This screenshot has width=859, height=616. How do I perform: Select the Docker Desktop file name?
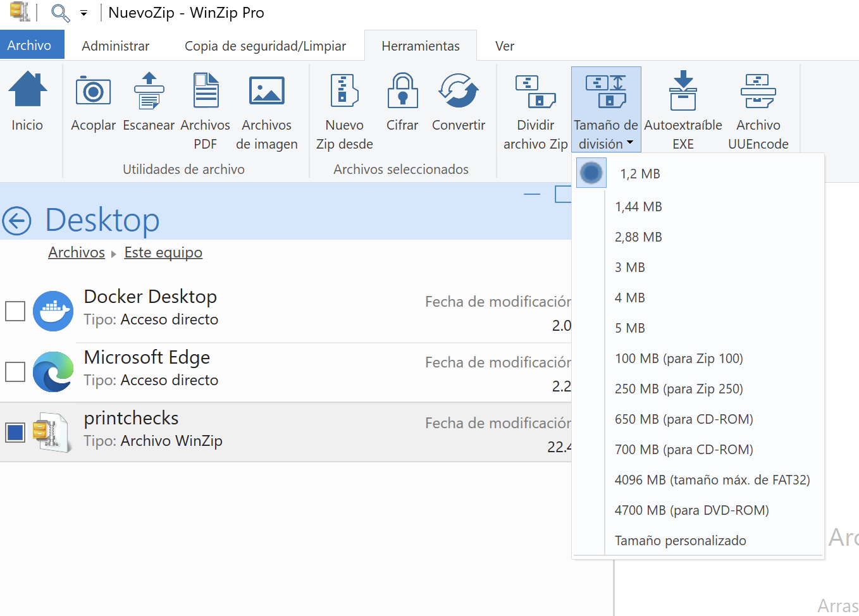(x=151, y=297)
